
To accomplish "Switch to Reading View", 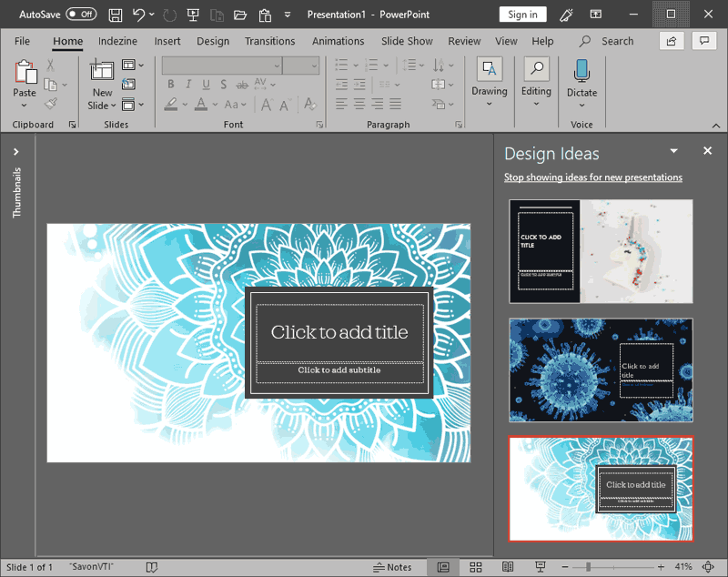I will coord(508,567).
